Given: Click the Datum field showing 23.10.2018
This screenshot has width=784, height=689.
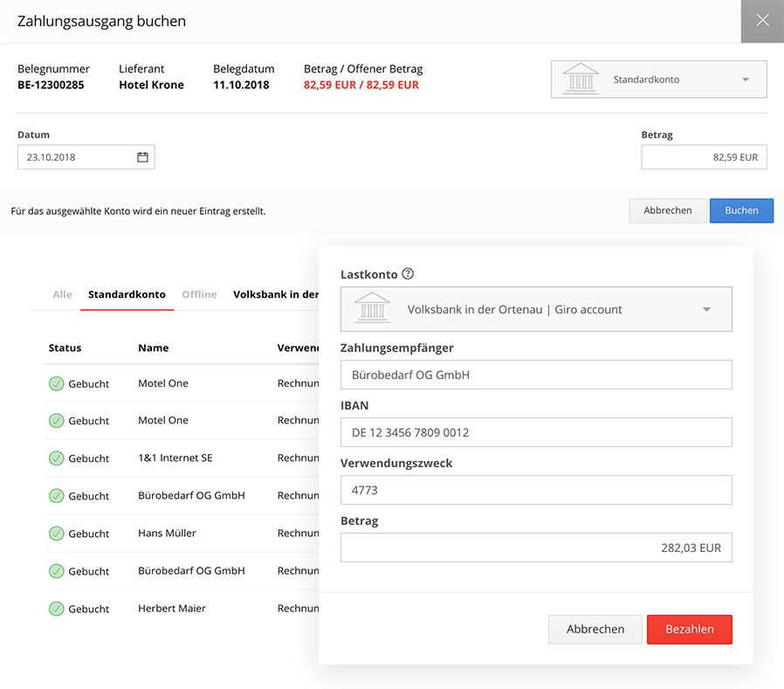Looking at the screenshot, I should click(86, 157).
